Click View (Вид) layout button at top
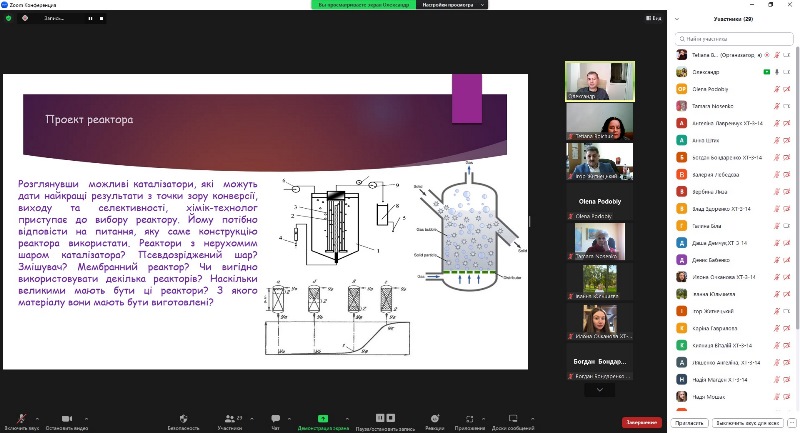Screen dimensions: 800x433 coord(654,18)
